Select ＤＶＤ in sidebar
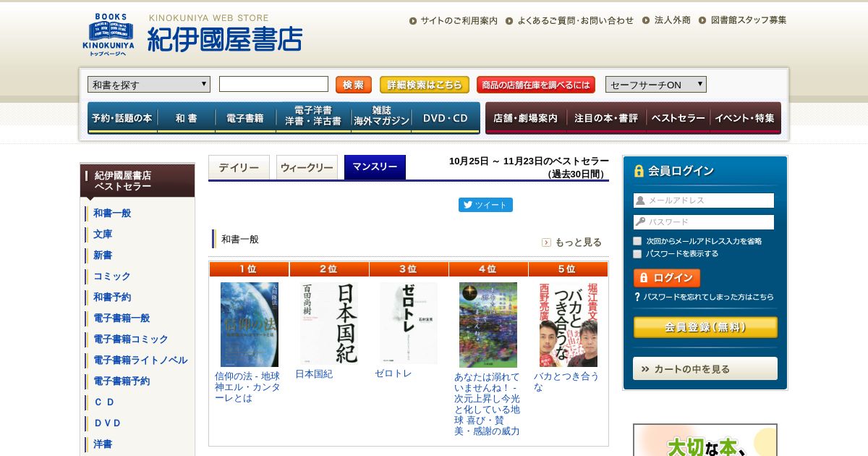Screen dimensions: 868x456 107,423
